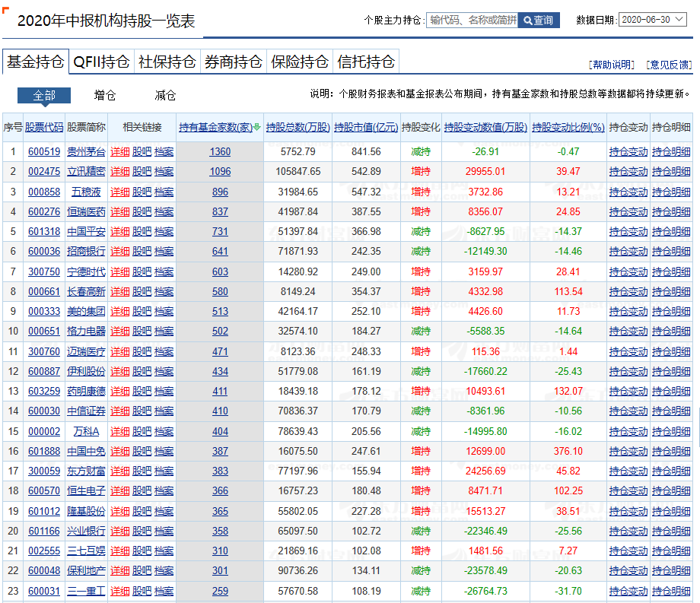Open 保利地产 stock name link

(x=86, y=571)
